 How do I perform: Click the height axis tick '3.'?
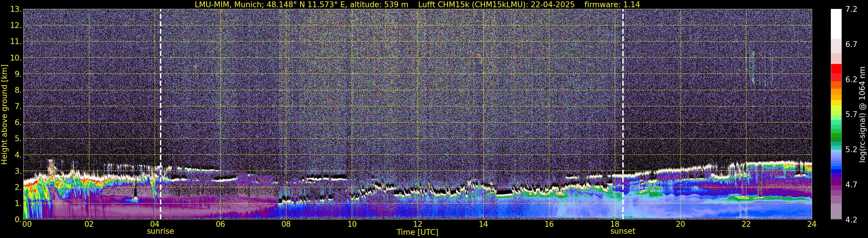coord(18,171)
